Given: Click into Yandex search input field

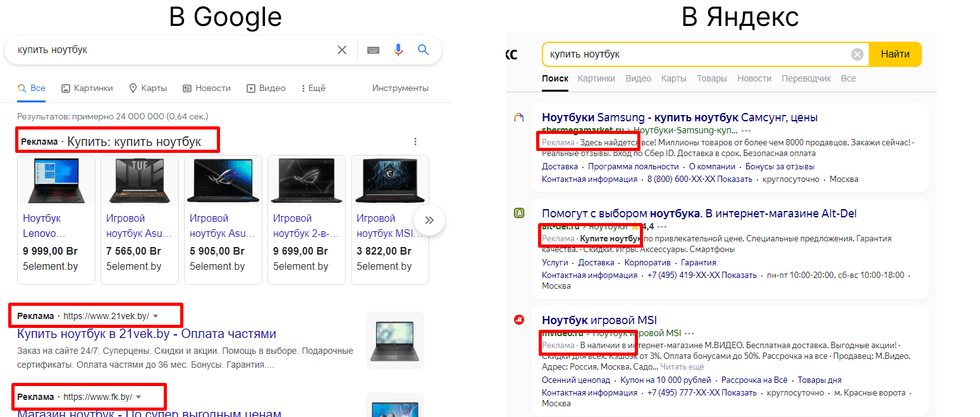Looking at the screenshot, I should 695,54.
